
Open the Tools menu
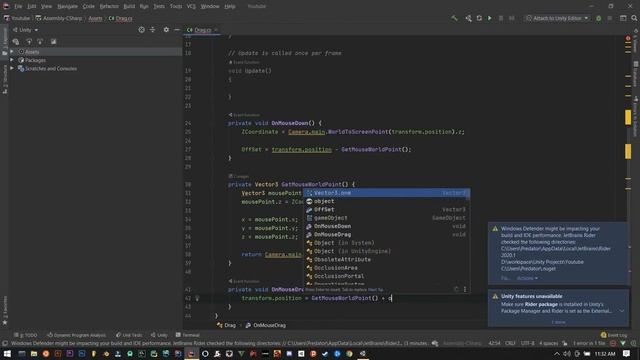click(176, 6)
